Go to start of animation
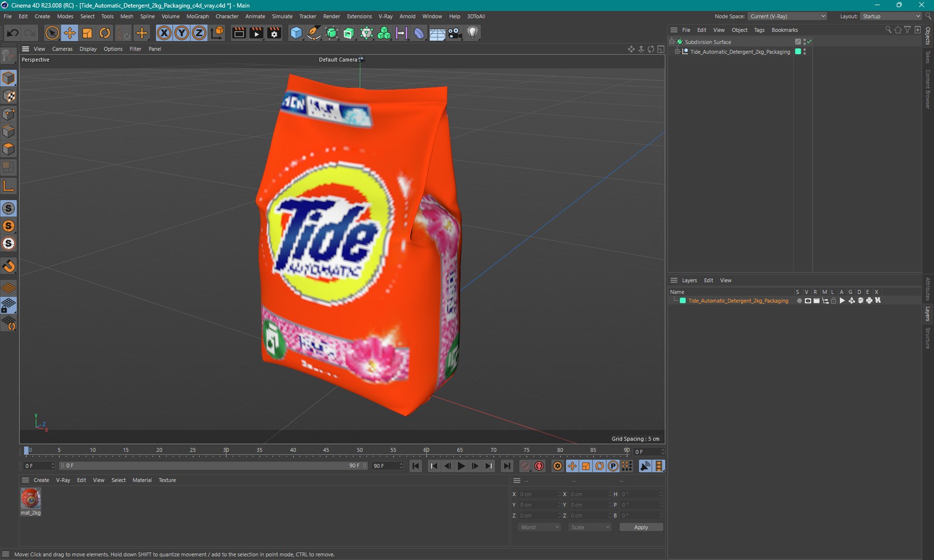Image resolution: width=934 pixels, height=560 pixels. tap(416, 466)
